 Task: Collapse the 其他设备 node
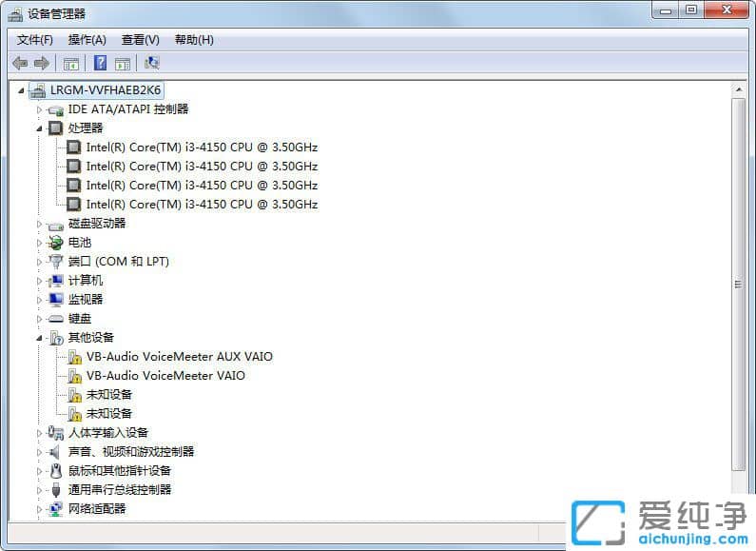[40, 338]
